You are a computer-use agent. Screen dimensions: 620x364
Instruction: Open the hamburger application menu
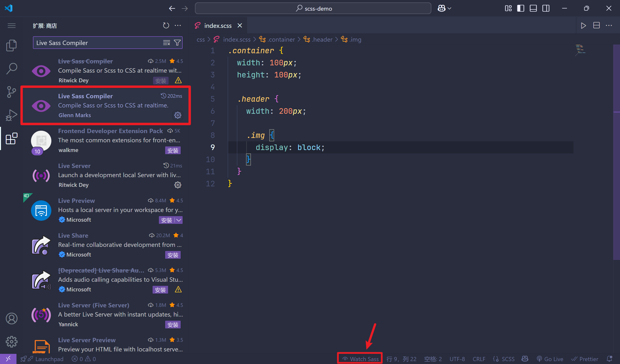coord(12,26)
